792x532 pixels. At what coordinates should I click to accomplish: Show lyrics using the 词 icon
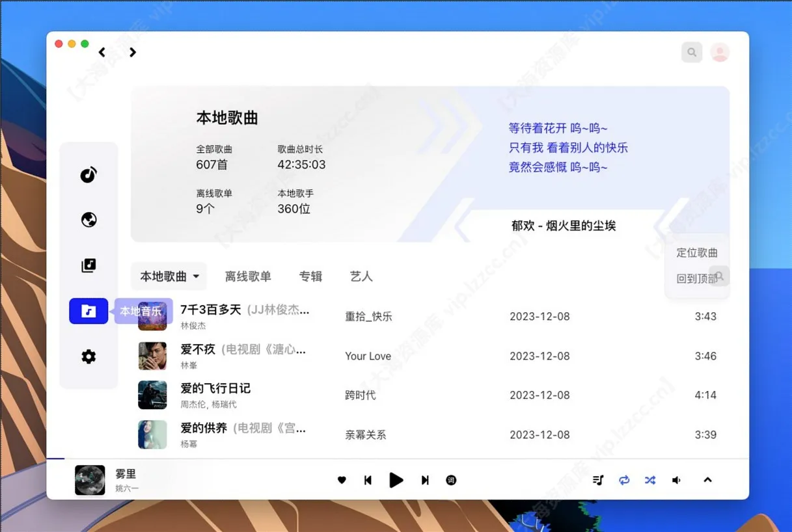click(x=451, y=480)
